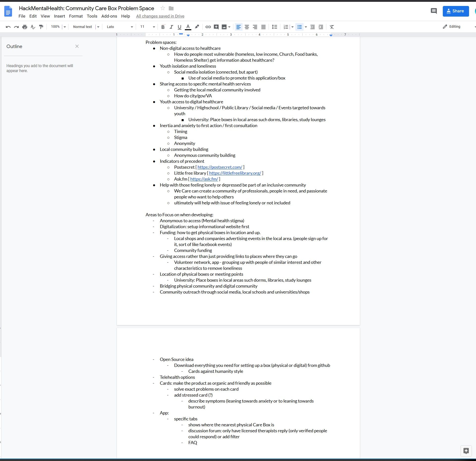Open the Font style dropdown
This screenshot has width=476, height=461.
click(120, 26)
